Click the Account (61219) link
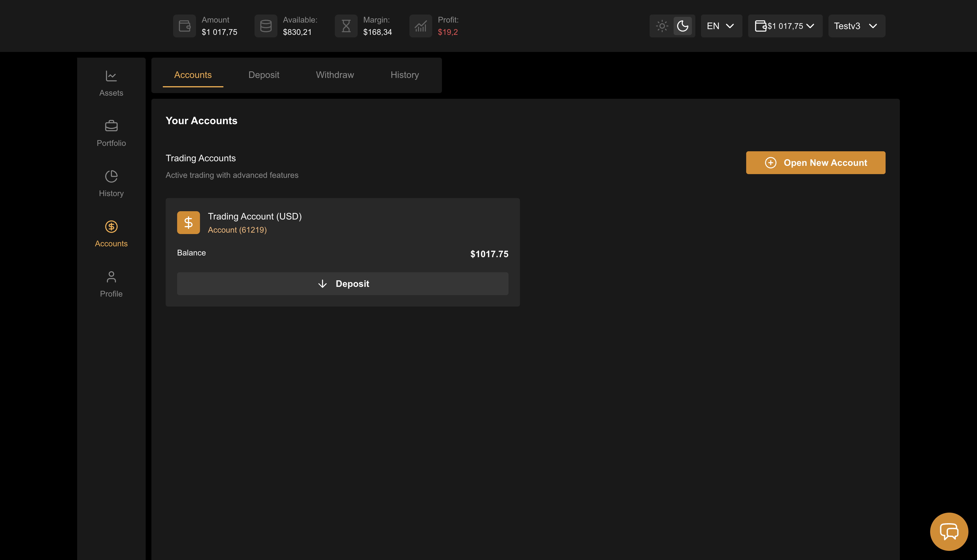This screenshot has width=977, height=560. coord(237,230)
